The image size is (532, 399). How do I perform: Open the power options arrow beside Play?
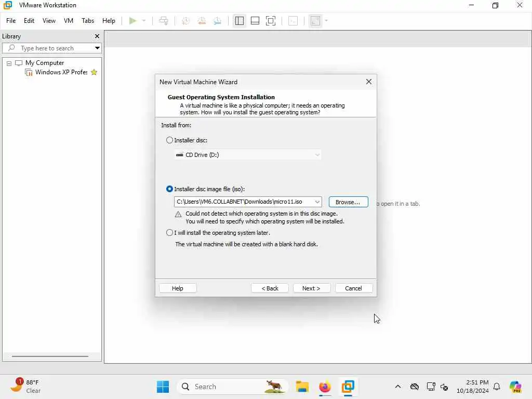(x=144, y=21)
